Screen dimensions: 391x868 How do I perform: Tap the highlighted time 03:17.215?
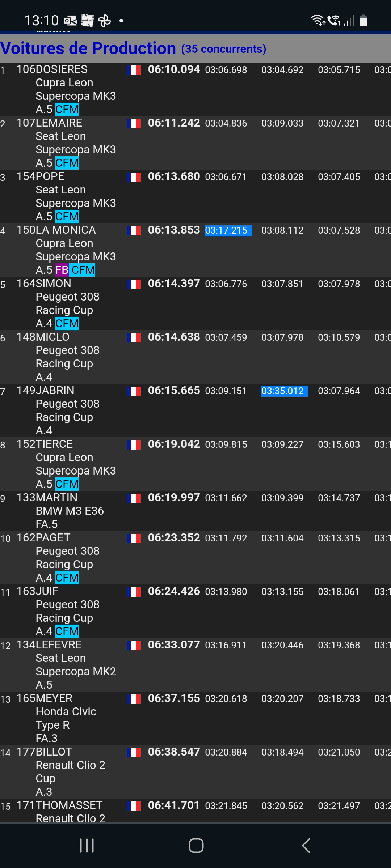[228, 230]
